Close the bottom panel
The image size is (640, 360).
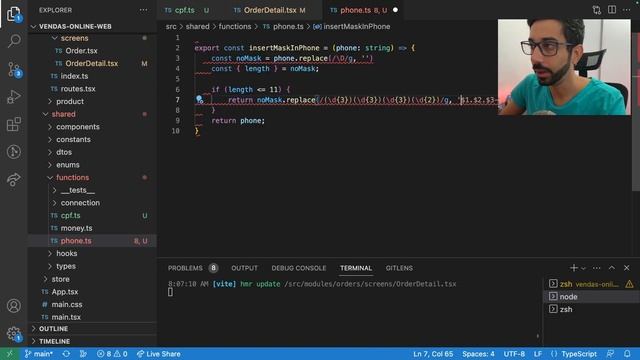pyautogui.click(x=627, y=268)
